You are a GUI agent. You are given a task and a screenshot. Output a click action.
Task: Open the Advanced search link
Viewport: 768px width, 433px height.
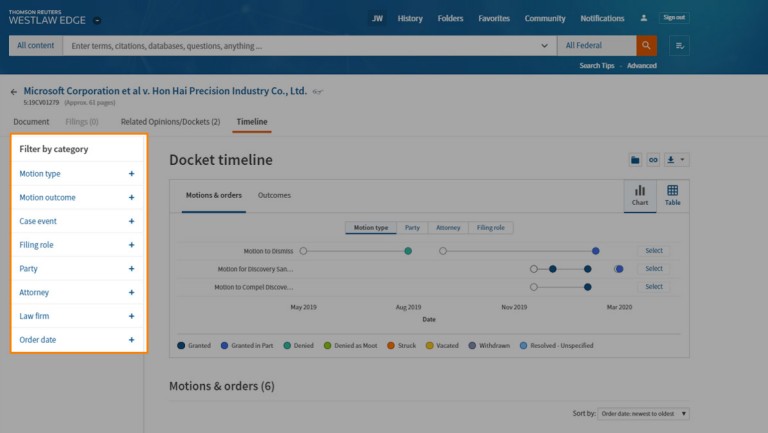click(642, 66)
